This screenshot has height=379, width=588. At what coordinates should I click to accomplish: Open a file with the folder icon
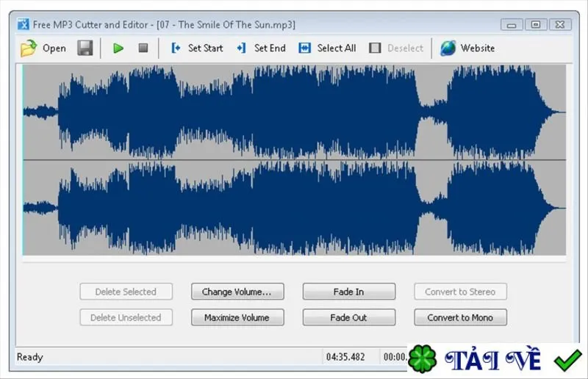click(29, 48)
